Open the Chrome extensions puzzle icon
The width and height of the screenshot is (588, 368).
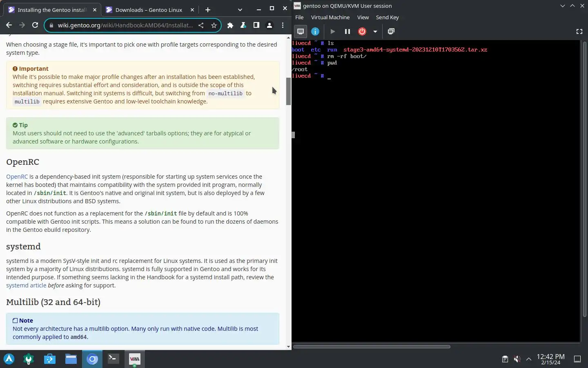230,25
